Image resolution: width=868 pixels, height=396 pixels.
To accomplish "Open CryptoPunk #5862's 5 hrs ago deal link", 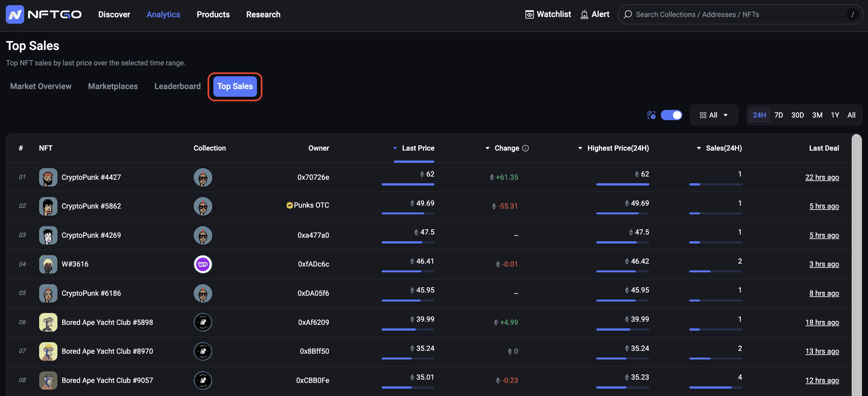I will pyautogui.click(x=824, y=206).
